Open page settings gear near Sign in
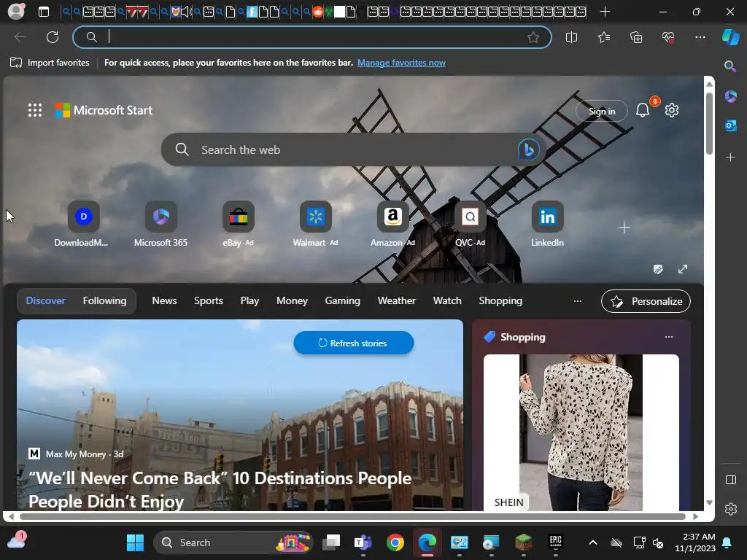 pyautogui.click(x=672, y=111)
